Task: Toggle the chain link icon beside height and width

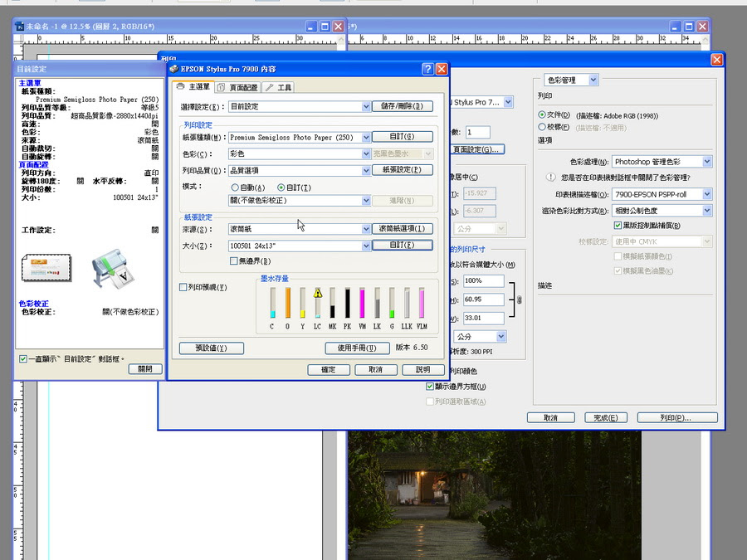Action: point(520,300)
